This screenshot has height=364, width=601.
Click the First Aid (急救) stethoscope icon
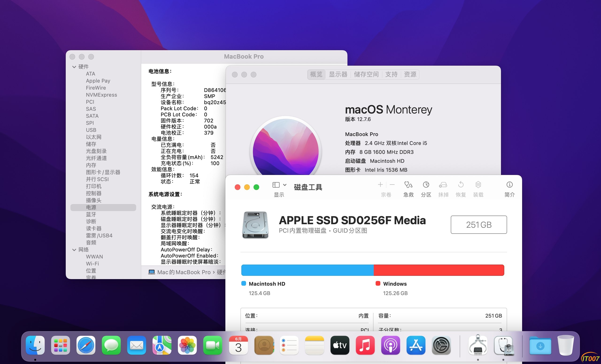(x=408, y=185)
